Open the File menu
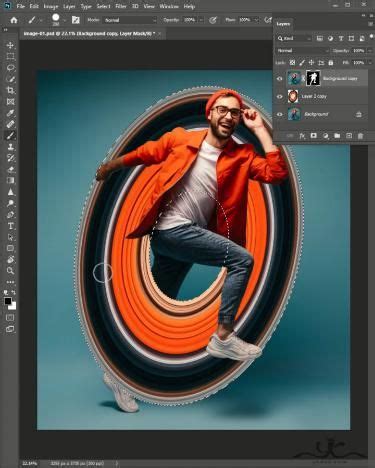The image size is (375, 468). click(x=20, y=6)
